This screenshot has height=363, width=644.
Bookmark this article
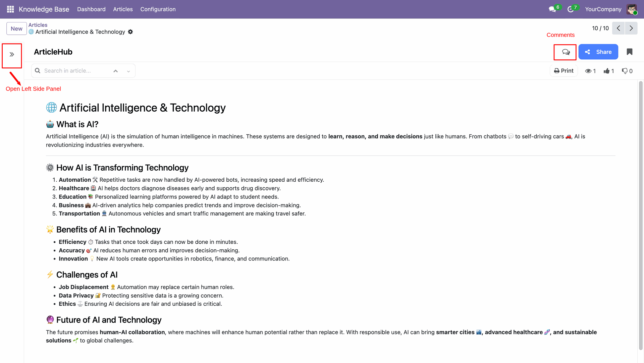click(630, 52)
